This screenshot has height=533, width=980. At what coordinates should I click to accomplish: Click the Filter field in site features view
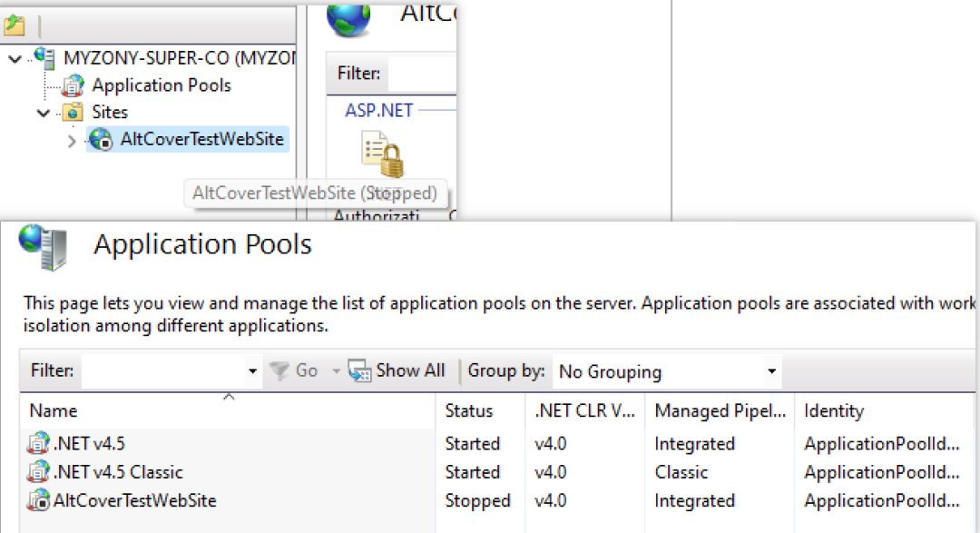click(422, 74)
